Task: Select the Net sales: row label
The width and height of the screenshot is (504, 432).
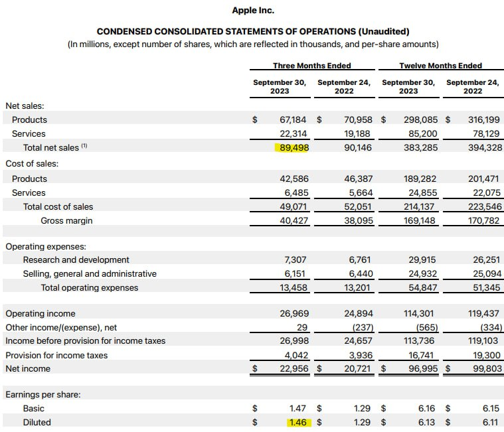Action: (x=25, y=106)
